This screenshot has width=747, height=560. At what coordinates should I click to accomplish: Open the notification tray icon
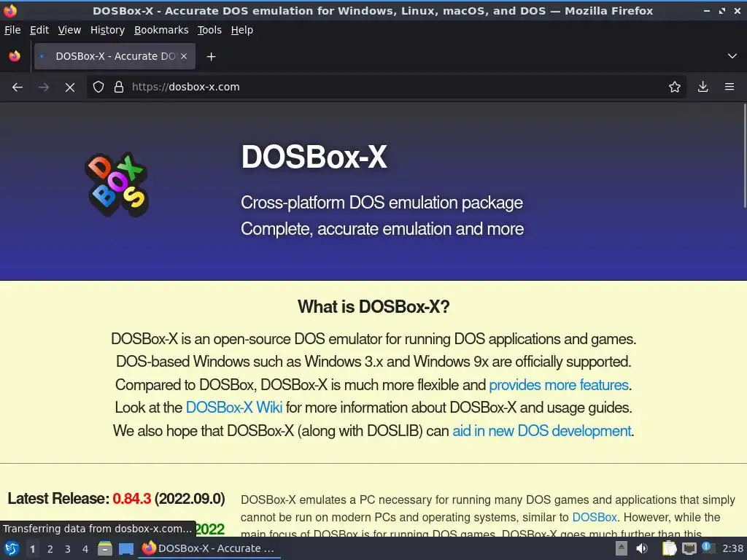[x=708, y=548]
